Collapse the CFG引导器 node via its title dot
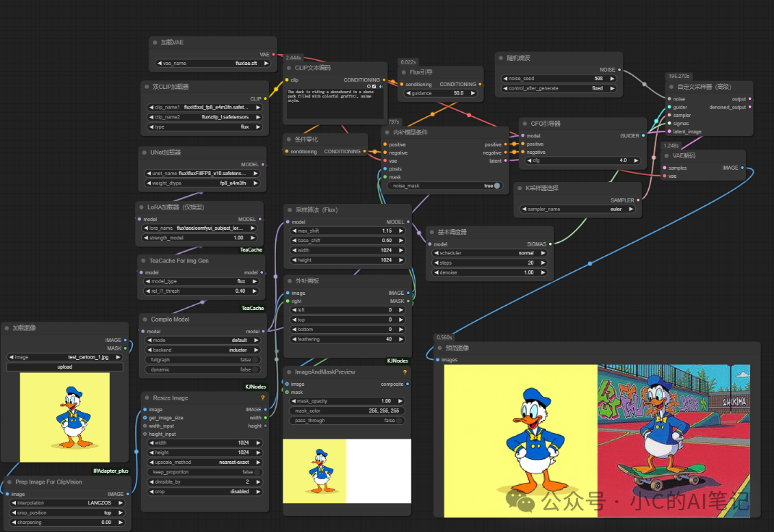Image resolution: width=774 pixels, height=532 pixels. pos(525,124)
